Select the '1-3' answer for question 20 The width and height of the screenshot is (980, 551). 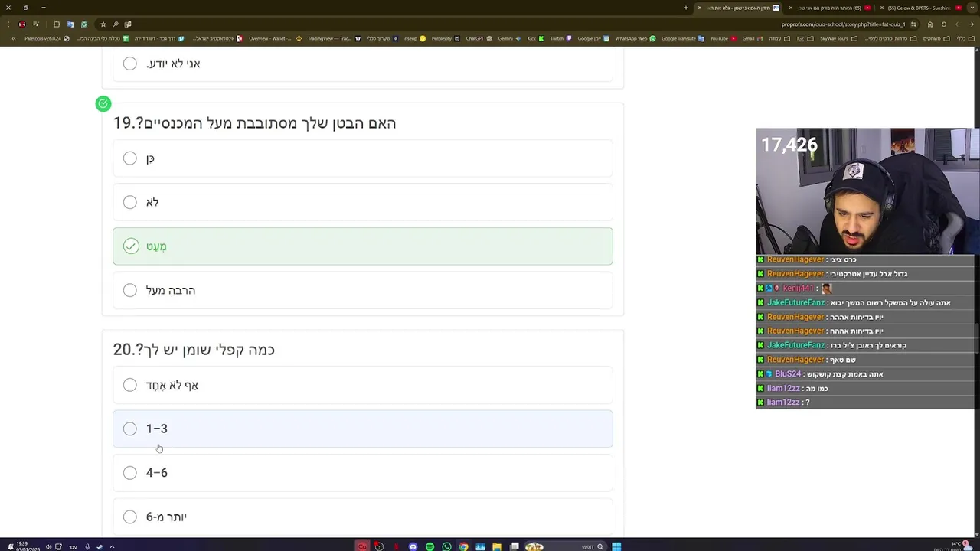(362, 429)
